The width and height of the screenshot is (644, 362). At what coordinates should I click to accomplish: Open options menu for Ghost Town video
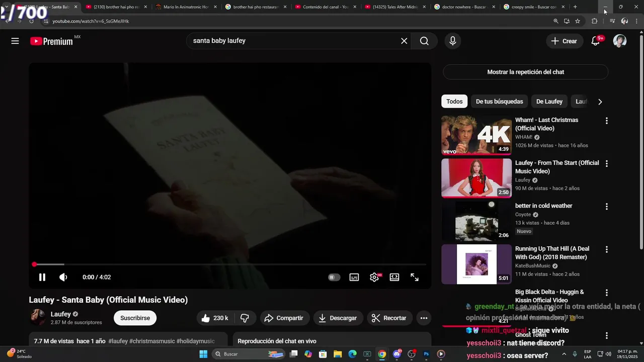pyautogui.click(x=606, y=335)
